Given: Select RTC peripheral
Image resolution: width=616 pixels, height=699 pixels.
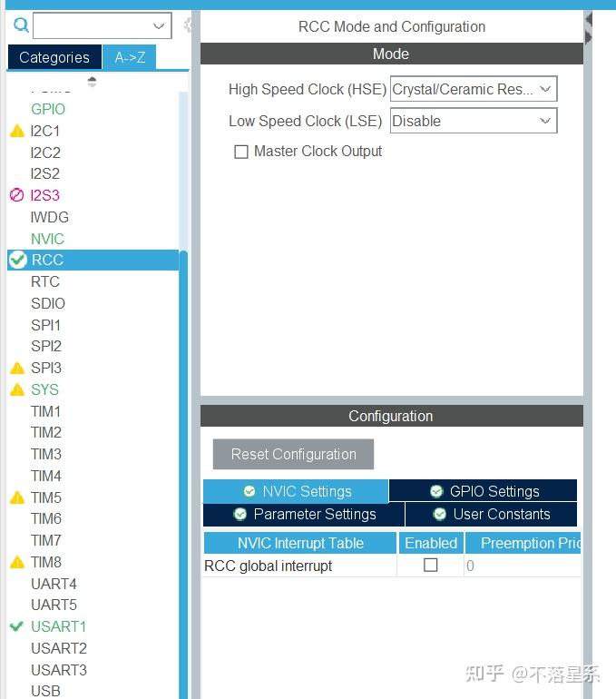Looking at the screenshot, I should click(x=45, y=281).
